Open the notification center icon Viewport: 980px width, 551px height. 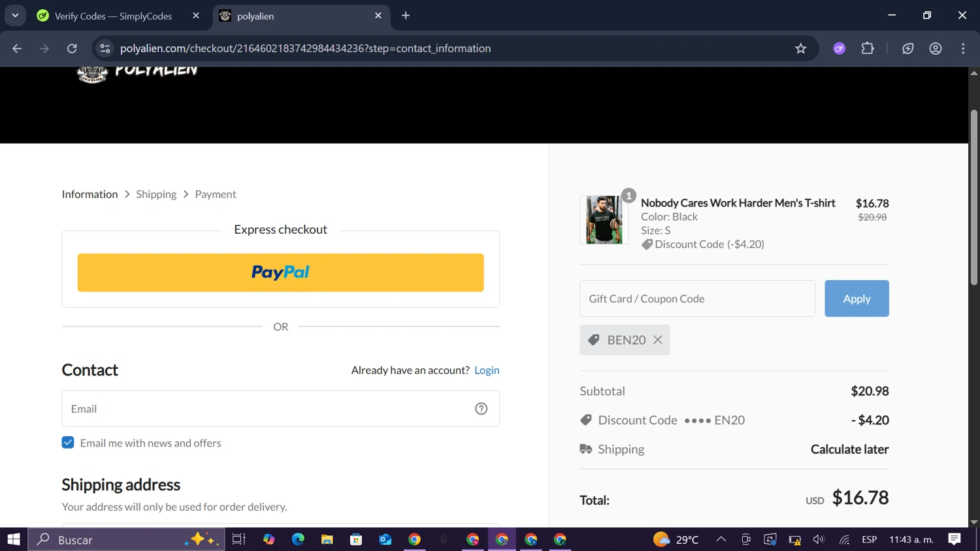[955, 539]
